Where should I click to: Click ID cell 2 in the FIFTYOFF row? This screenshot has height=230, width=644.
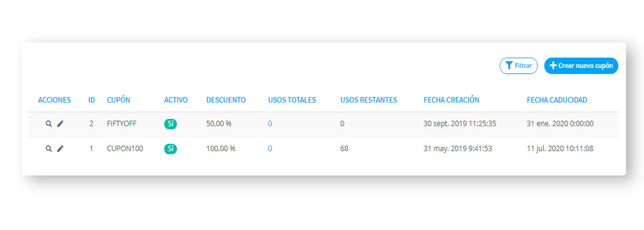coord(91,124)
